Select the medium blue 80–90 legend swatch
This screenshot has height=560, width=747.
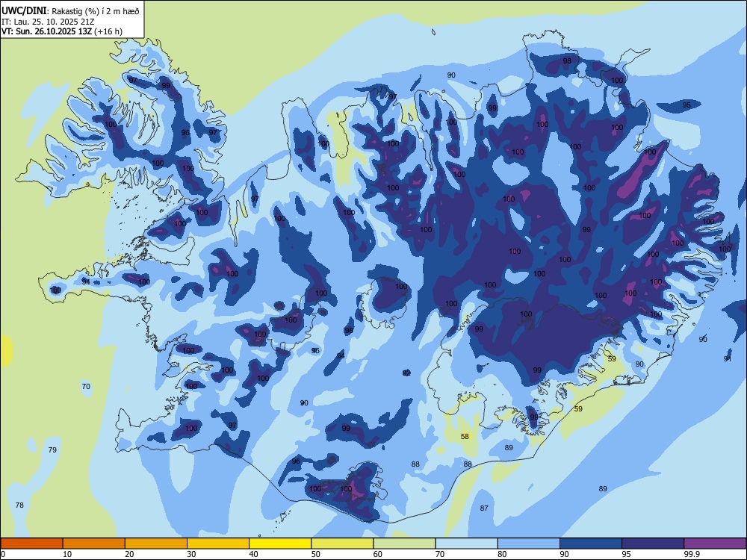(529, 544)
